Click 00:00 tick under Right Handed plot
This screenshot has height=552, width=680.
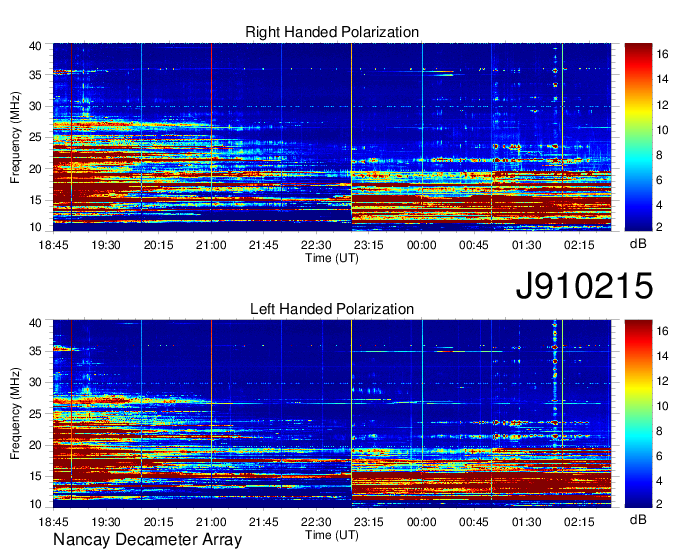coord(422,245)
